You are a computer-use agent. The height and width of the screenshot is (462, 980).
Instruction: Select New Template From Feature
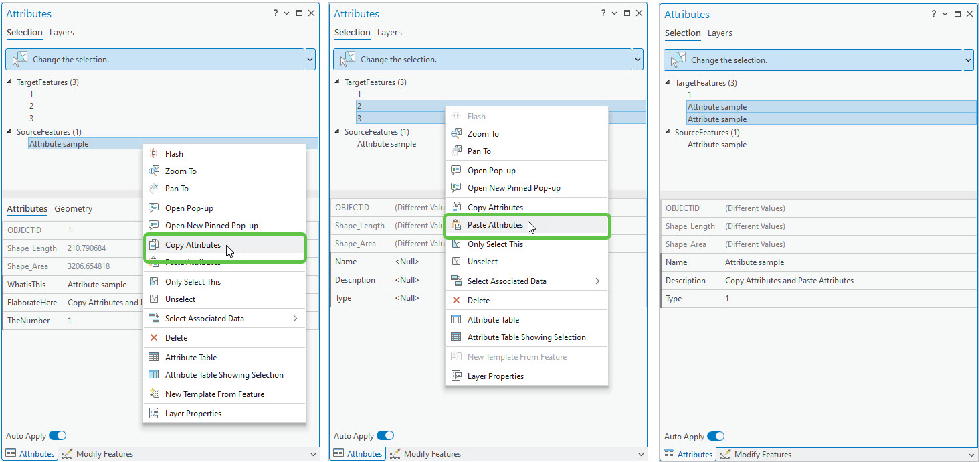click(x=216, y=393)
